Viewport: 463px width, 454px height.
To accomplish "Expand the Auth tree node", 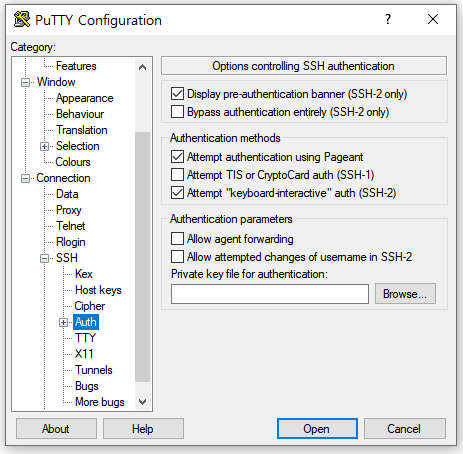I will point(63,322).
